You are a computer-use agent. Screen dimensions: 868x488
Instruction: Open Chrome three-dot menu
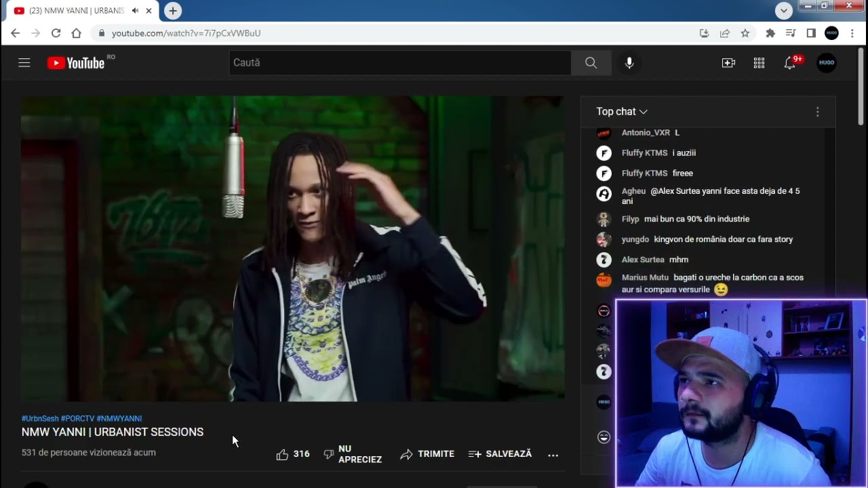click(852, 33)
